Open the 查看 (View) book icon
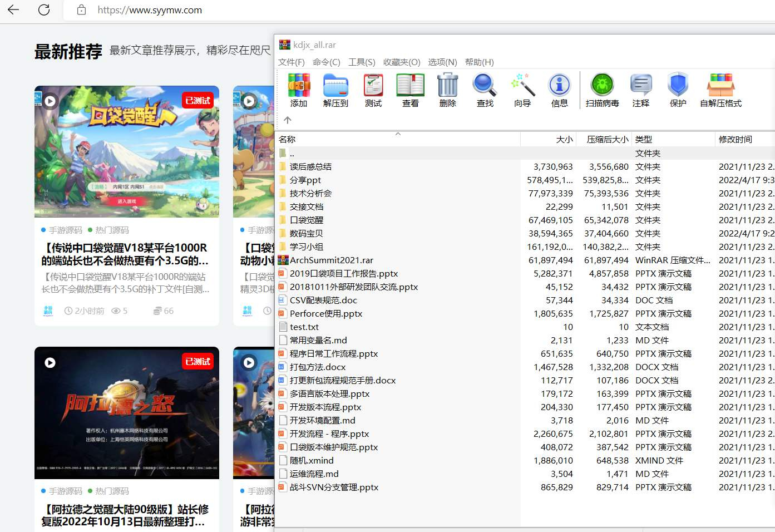The width and height of the screenshot is (775, 532). tap(410, 85)
